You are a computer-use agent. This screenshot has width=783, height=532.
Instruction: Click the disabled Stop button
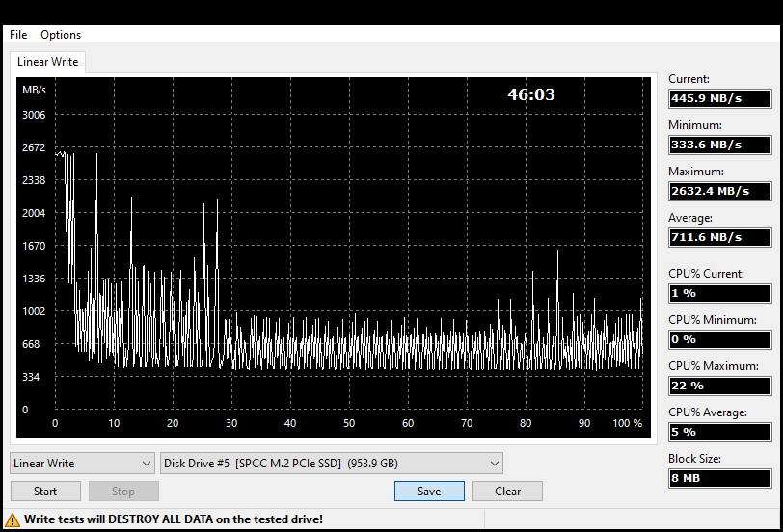pos(123,492)
